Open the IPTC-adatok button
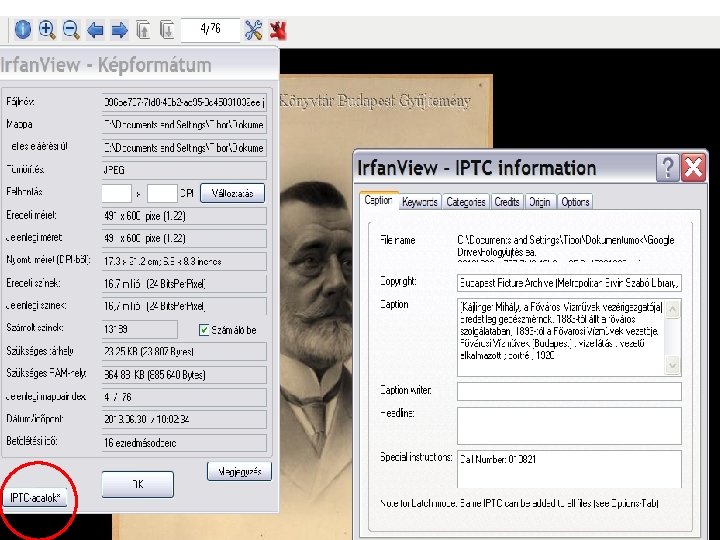720x540 pixels. 35,497
